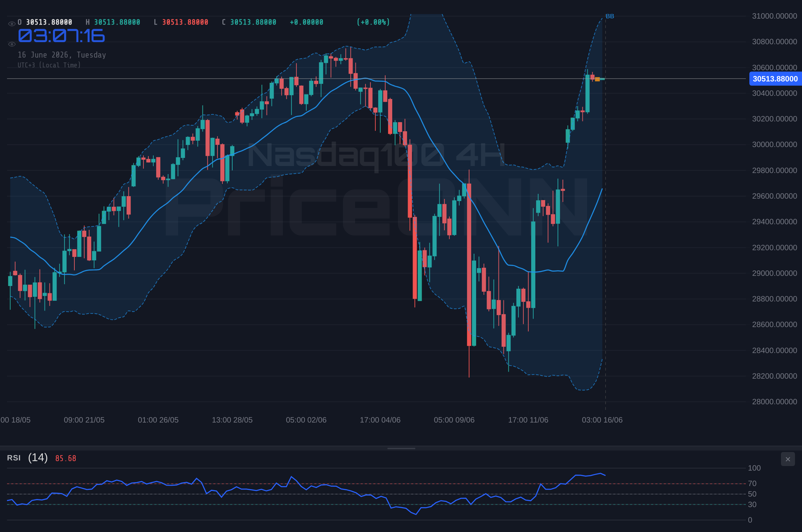This screenshot has height=532, width=802.
Task: Toggle the OHLC legend eye icon
Action: pos(12,24)
